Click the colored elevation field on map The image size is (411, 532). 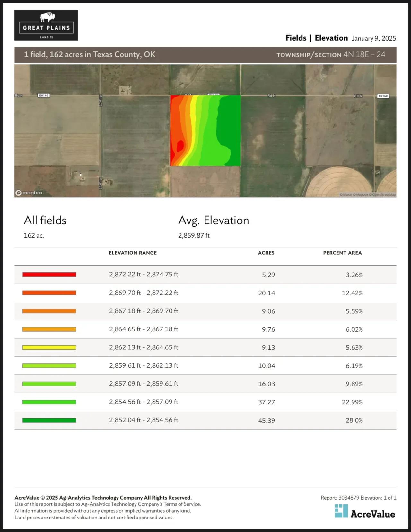[205, 131]
